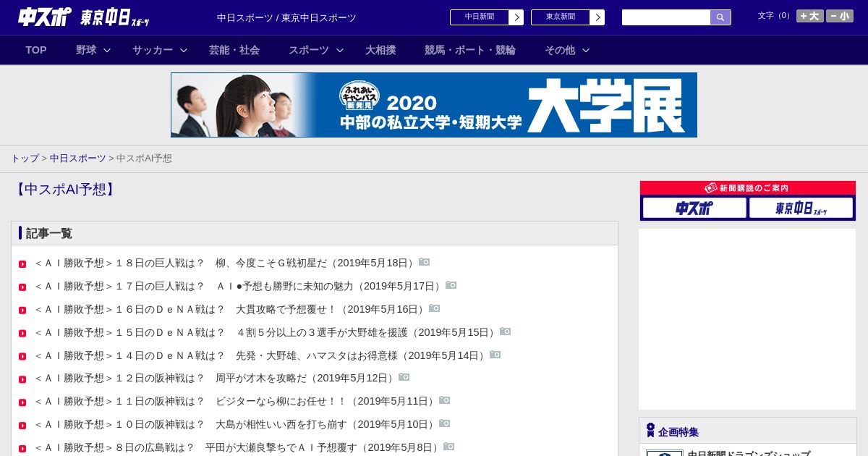Open the 東京新聞 link button

pyautogui.click(x=567, y=17)
